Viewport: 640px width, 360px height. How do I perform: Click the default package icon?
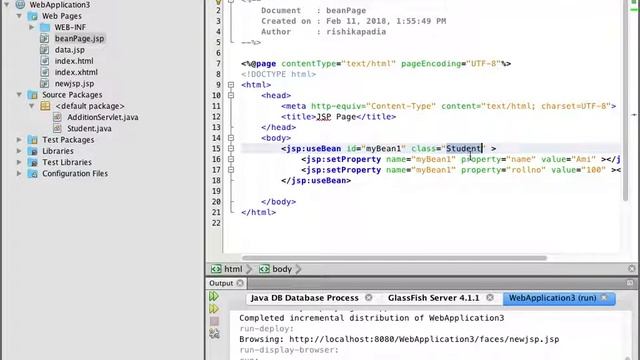coord(45,106)
